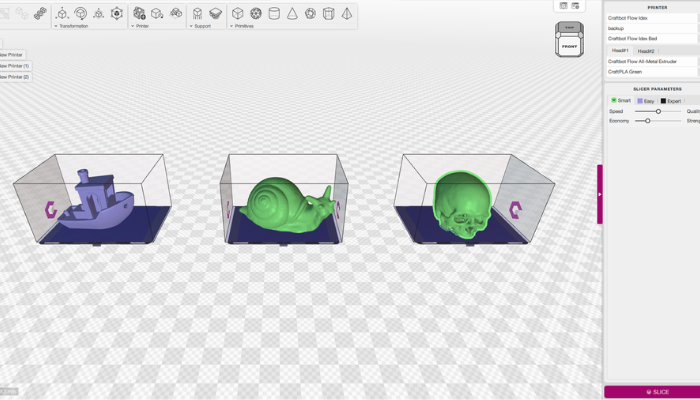
Task: Click the Generate supports icon
Action: tap(197, 13)
